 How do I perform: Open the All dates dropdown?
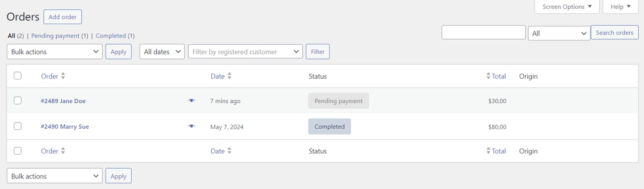(x=162, y=52)
